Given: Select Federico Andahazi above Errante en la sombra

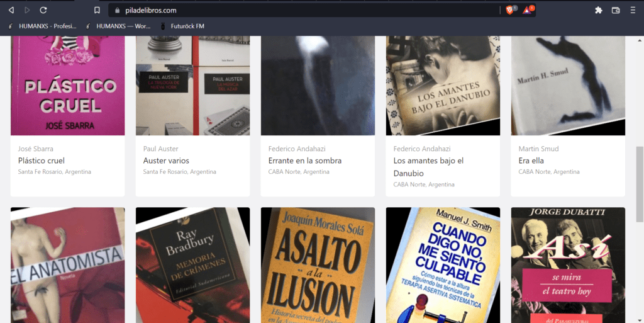Looking at the screenshot, I should pyautogui.click(x=297, y=149).
